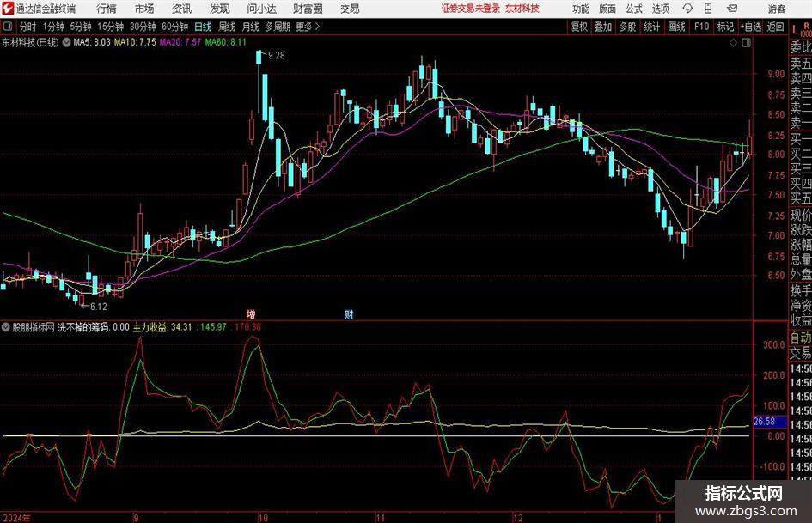Open the mobile phone icon in title bar
This screenshot has height=523, width=812.
(708, 9)
